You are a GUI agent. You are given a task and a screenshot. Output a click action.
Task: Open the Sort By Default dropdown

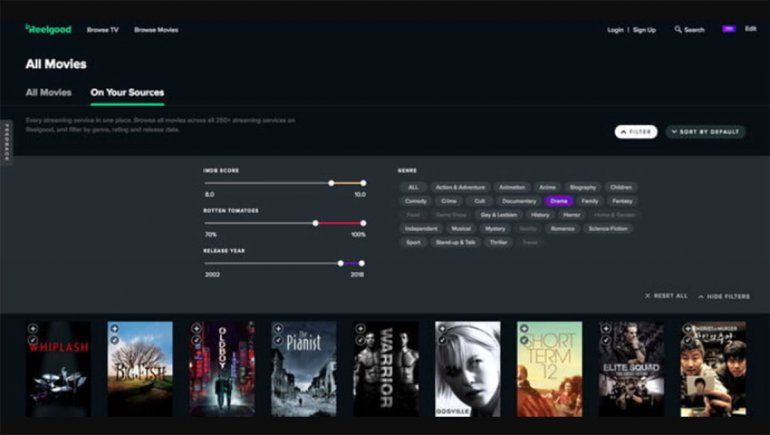705,131
